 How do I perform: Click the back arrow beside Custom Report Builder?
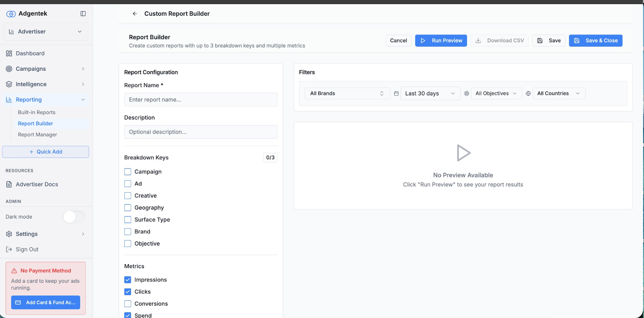click(135, 14)
